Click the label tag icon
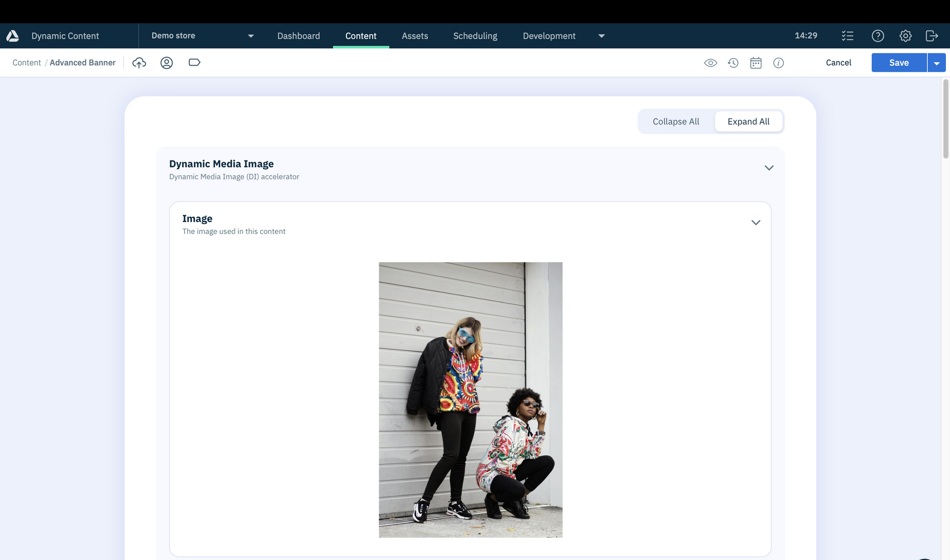 194,62
